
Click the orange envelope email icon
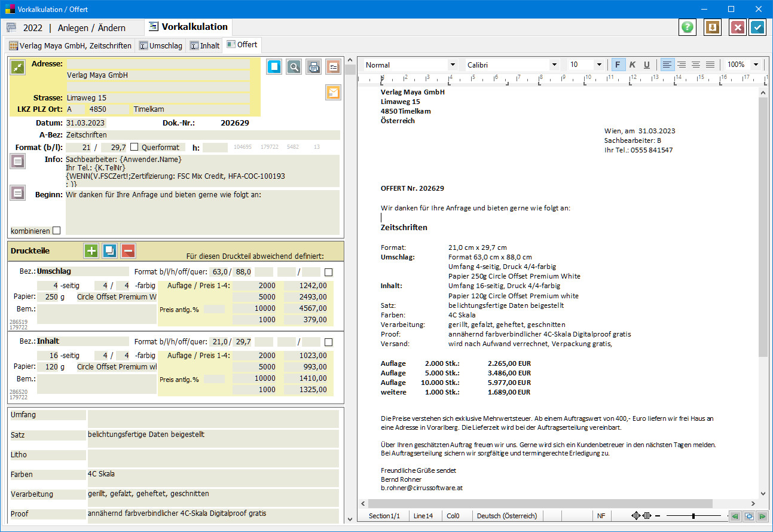[333, 93]
